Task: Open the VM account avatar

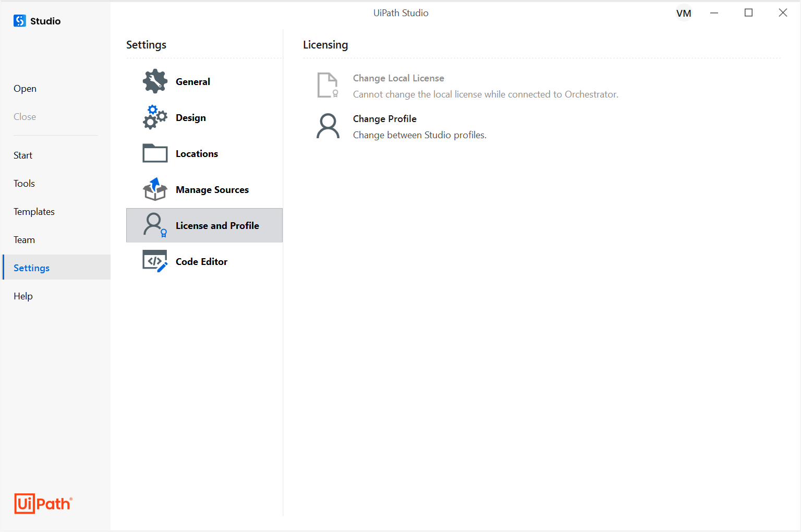Action: tap(684, 13)
